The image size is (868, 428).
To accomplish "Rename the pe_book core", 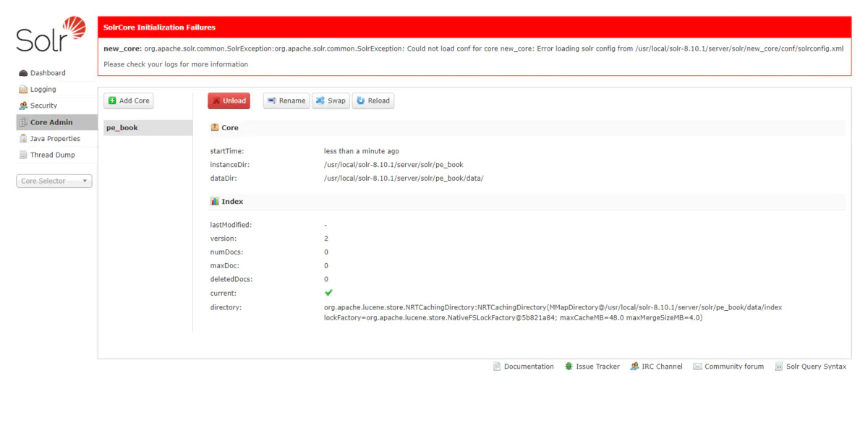I will [x=286, y=100].
